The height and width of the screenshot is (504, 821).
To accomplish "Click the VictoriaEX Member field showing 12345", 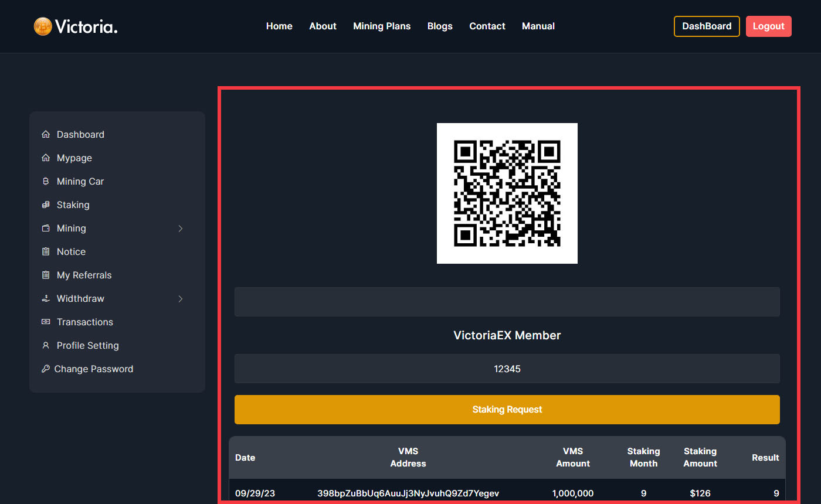I will (507, 369).
